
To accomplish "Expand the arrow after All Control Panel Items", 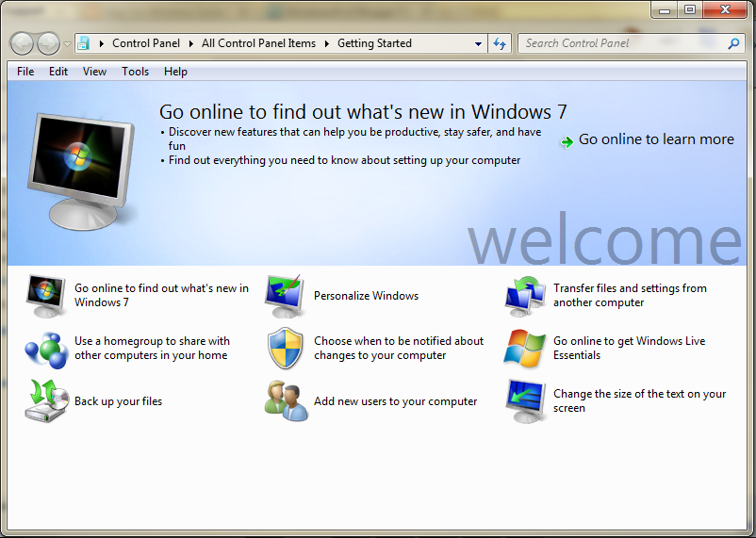I will [x=327, y=43].
